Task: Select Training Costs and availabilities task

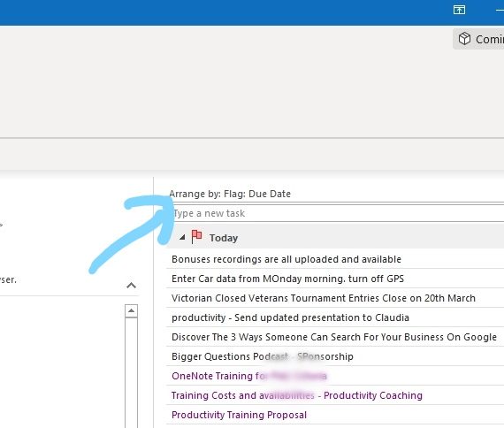Action: [335, 395]
